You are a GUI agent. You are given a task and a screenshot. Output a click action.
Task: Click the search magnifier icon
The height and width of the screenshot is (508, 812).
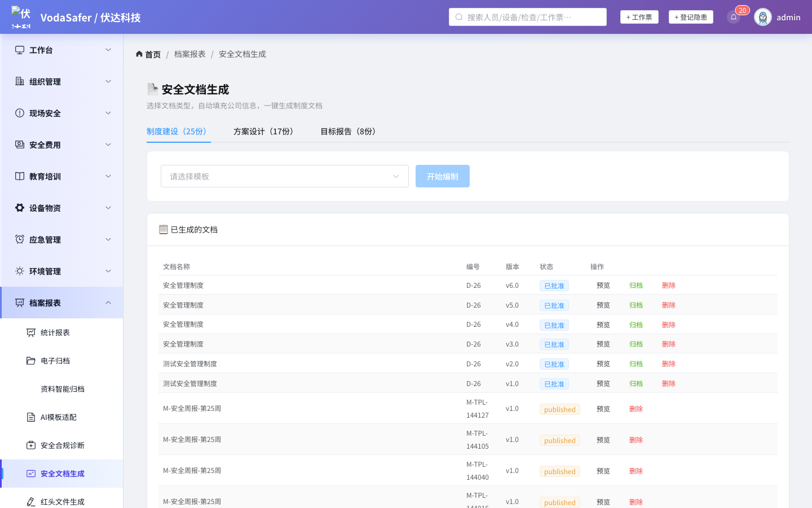(x=459, y=17)
